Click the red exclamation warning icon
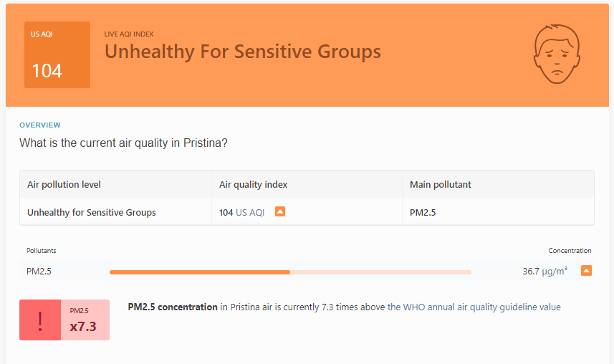 pos(40,320)
